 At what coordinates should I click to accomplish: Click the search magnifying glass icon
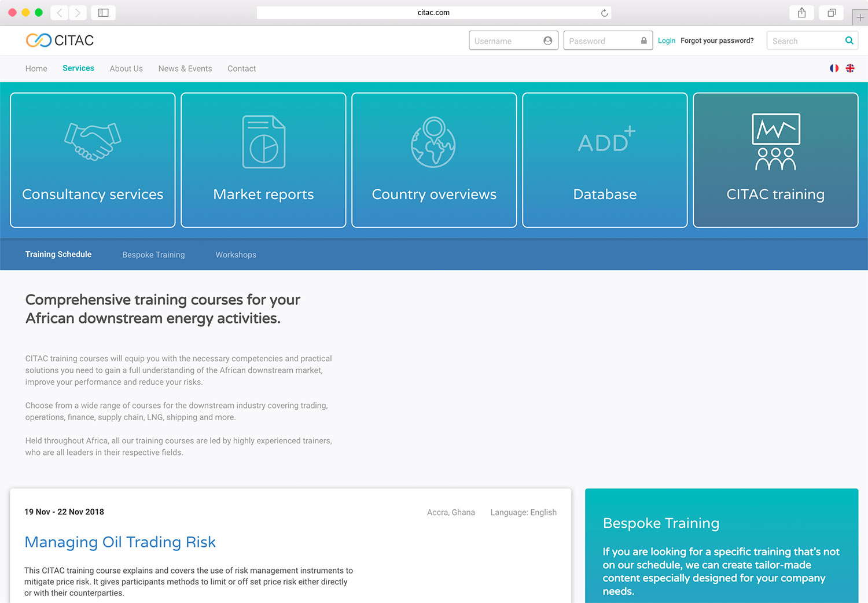pyautogui.click(x=849, y=41)
